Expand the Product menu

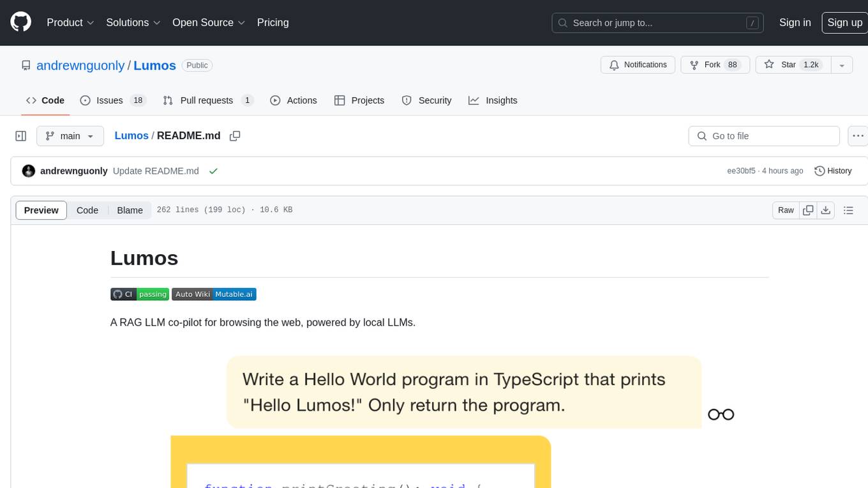[70, 22]
